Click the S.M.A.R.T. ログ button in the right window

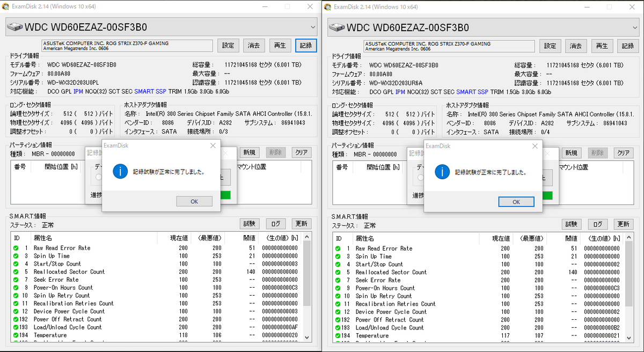[x=597, y=224]
